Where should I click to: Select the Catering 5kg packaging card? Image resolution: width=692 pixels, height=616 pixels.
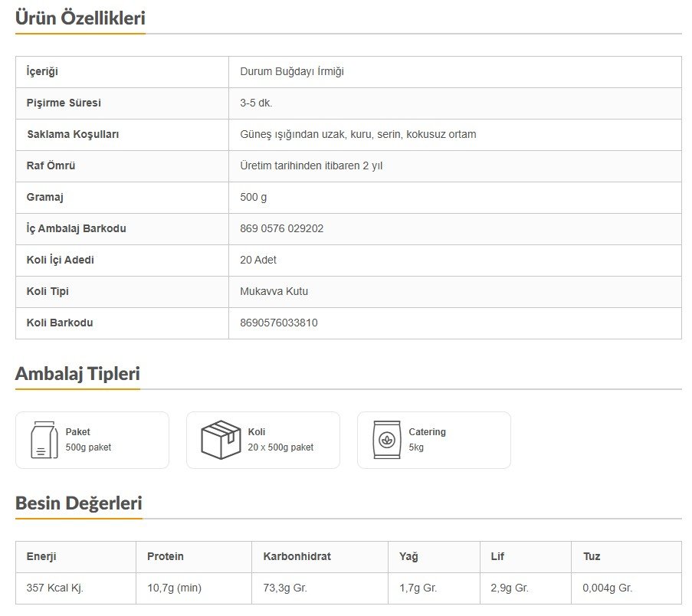click(x=434, y=440)
